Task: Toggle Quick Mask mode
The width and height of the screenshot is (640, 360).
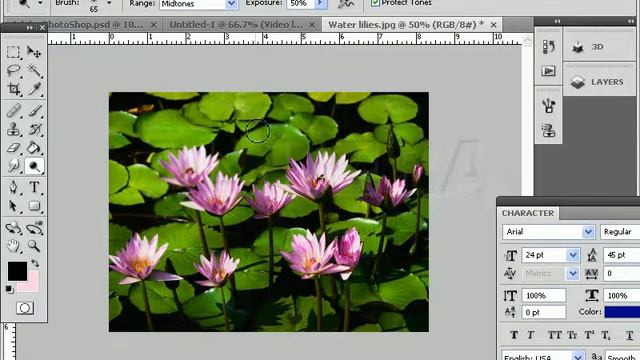Action: [x=24, y=308]
